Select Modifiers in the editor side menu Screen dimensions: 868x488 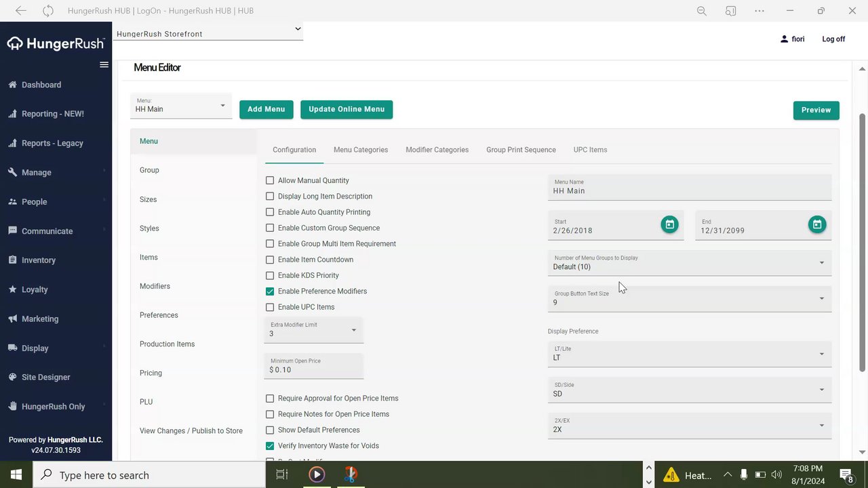[x=155, y=286]
